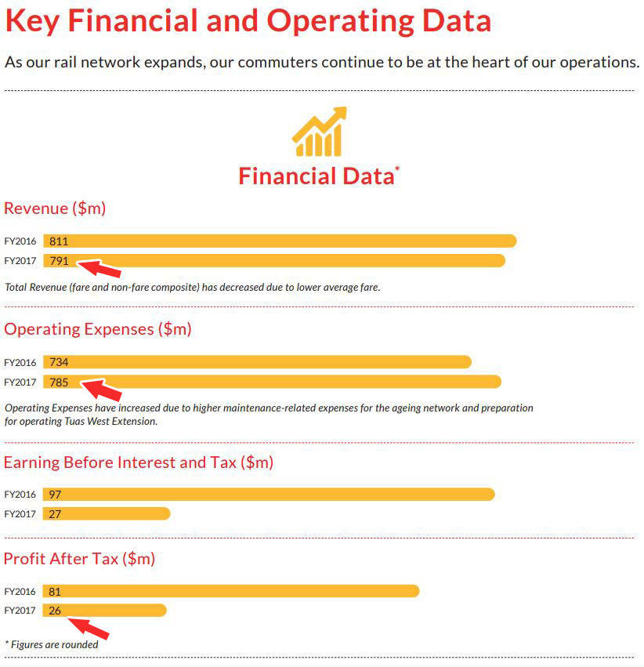The image size is (644, 667).
Task: Click the "Financial Data" red title
Action: (x=318, y=176)
